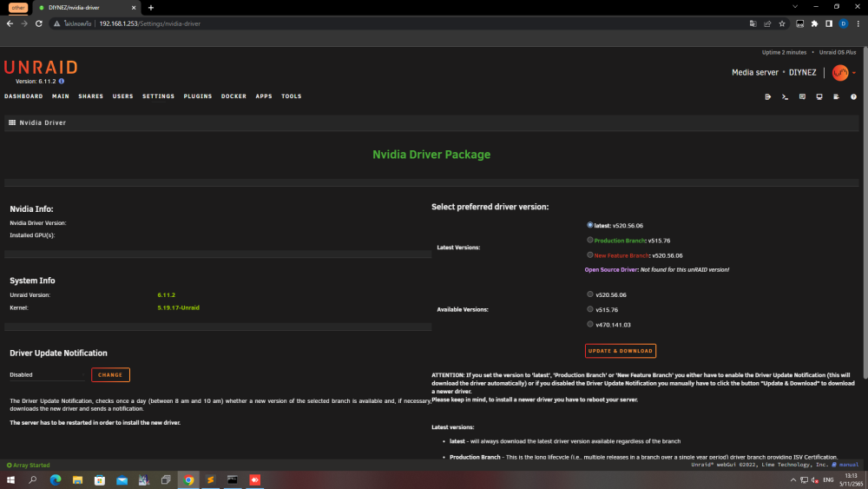Open File Explorer from taskbar
Screen dimensions: 868x489
(x=77, y=480)
